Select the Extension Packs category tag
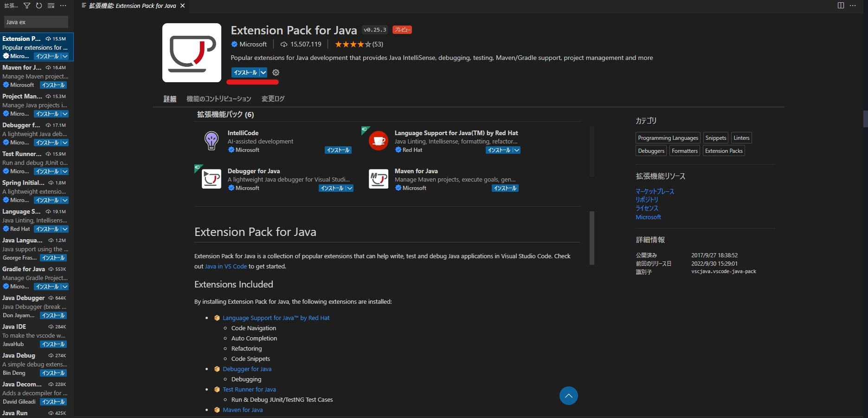868x418 pixels. 724,151
